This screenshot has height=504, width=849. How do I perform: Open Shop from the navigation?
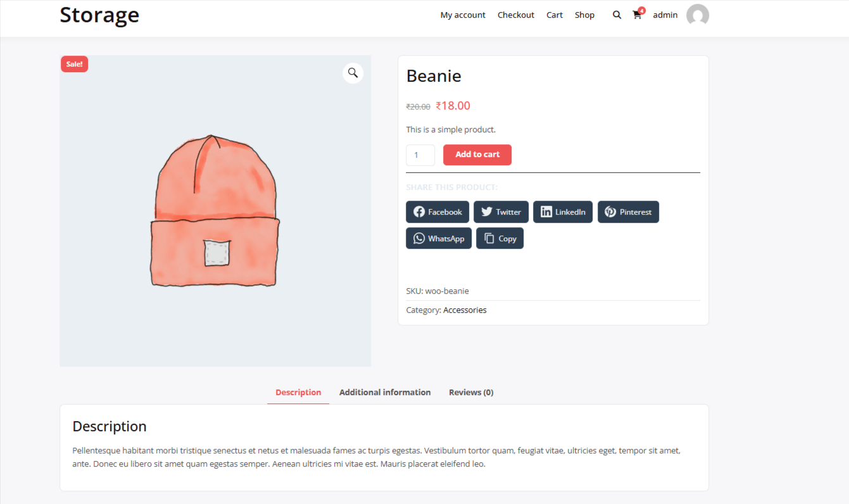pos(584,15)
